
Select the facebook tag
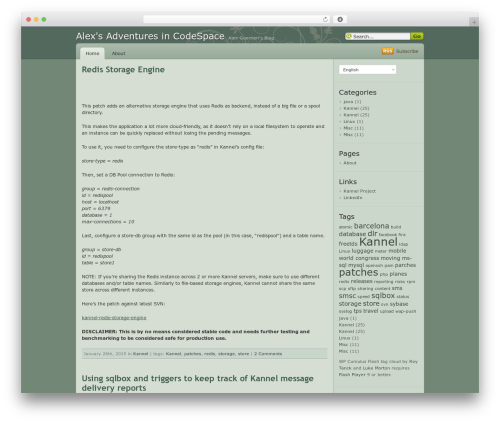tap(388, 235)
